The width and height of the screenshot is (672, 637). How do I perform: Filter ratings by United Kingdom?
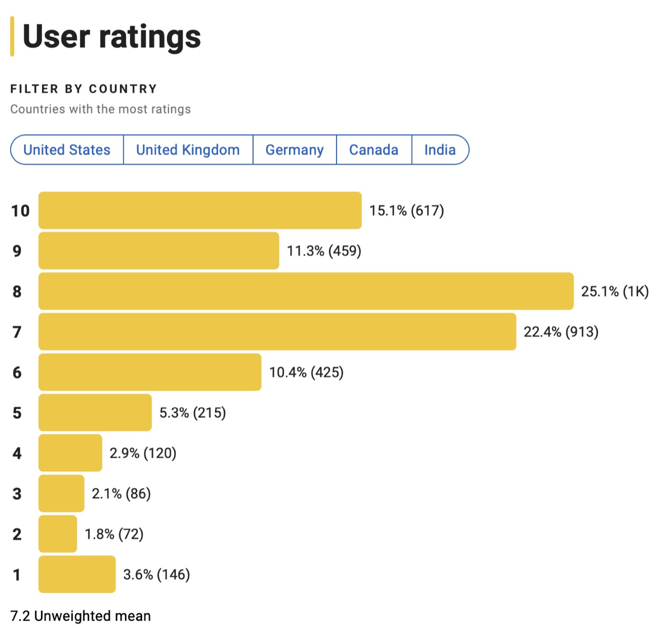(188, 150)
